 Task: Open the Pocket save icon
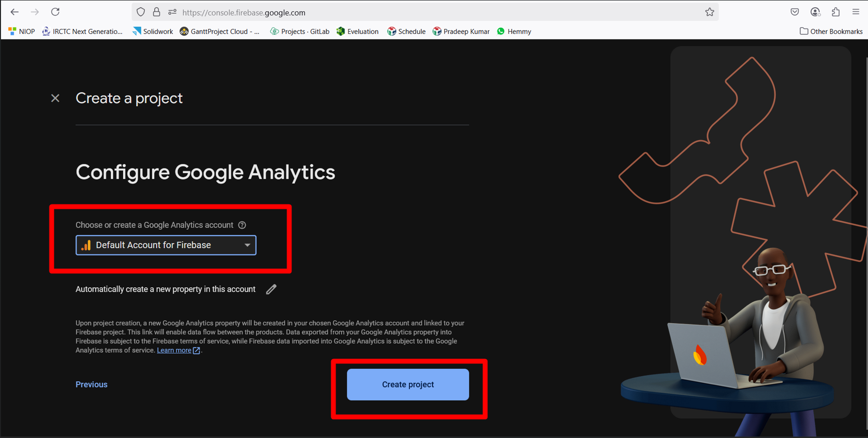pyautogui.click(x=794, y=12)
